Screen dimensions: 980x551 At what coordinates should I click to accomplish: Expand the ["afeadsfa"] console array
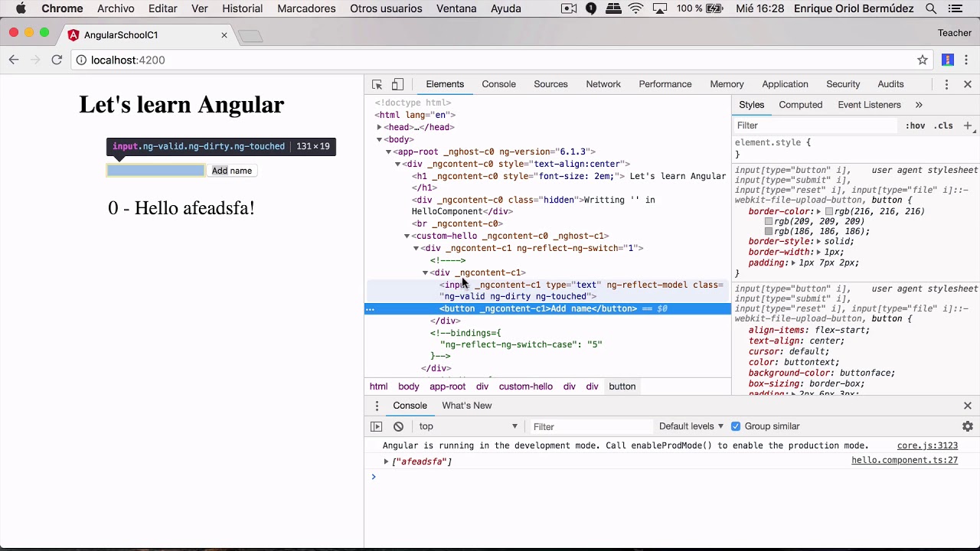point(386,461)
